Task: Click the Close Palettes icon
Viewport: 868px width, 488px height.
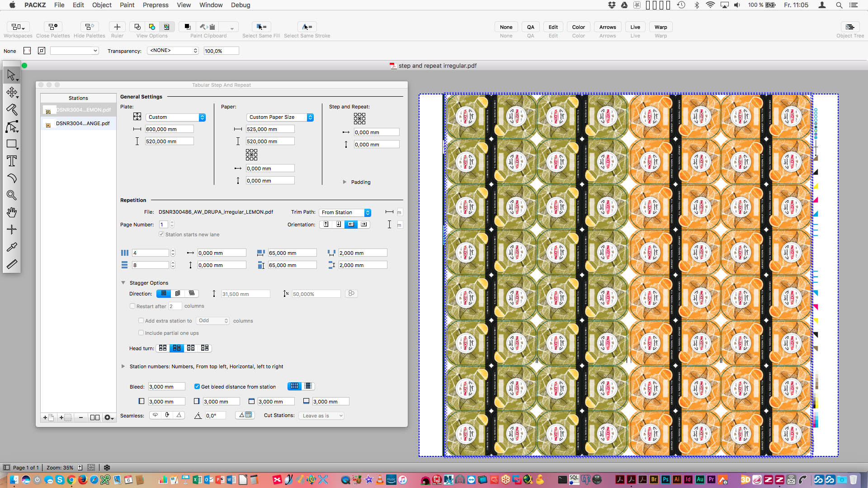Action: tap(53, 27)
